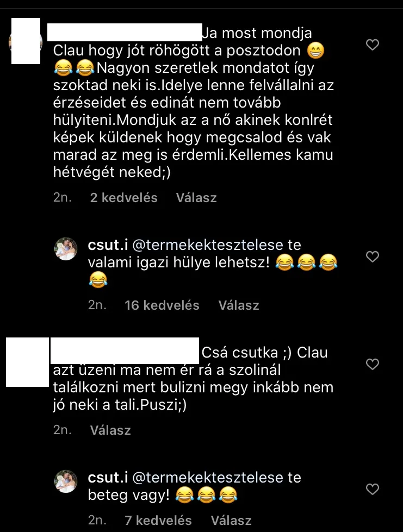This screenshot has height=532, width=403.
Task: Open redacted avatar beside 'Csá csutka' comment
Action: (x=28, y=362)
